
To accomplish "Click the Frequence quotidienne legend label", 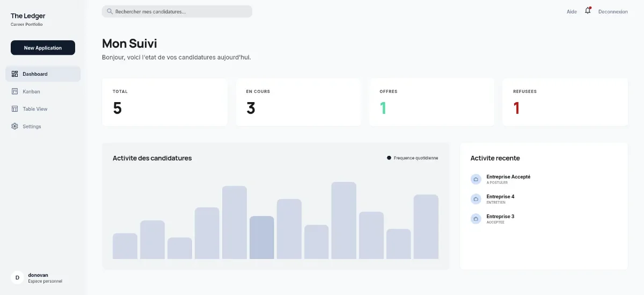I will point(416,158).
